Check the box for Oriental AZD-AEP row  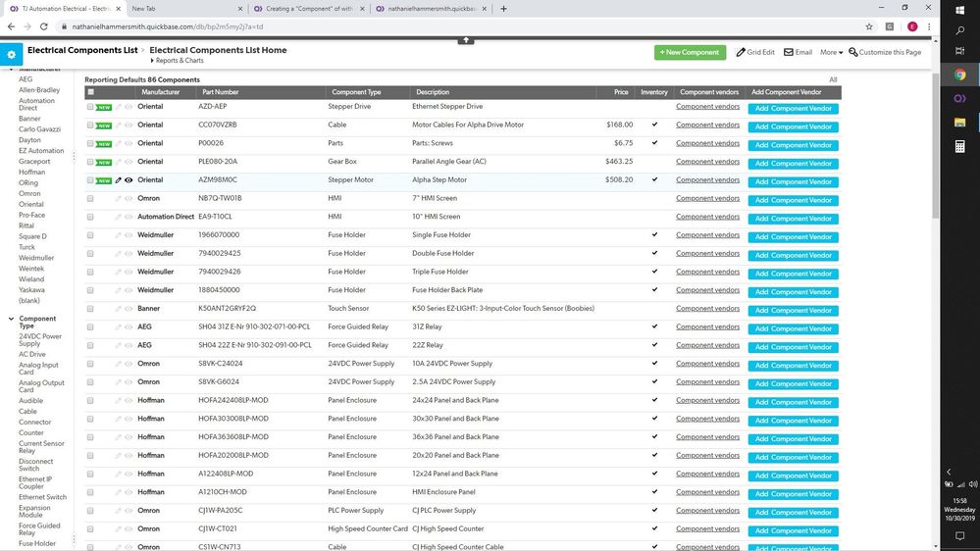click(90, 107)
